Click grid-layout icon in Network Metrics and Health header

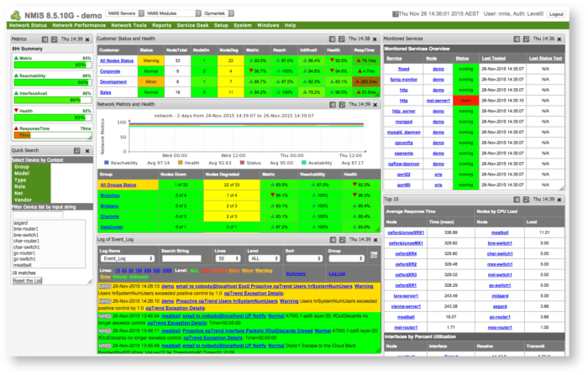(333, 105)
